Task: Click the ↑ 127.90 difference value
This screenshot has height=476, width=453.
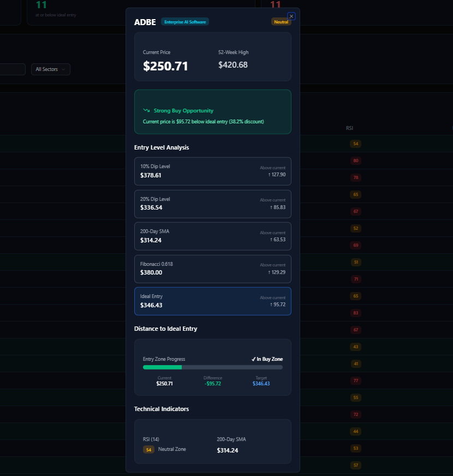Action: click(x=277, y=175)
